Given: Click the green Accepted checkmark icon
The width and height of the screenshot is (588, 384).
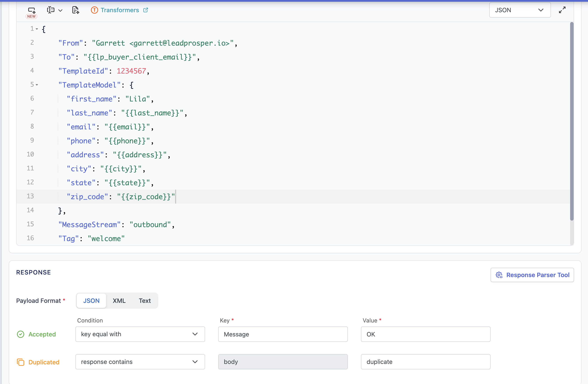Looking at the screenshot, I should click(20, 334).
